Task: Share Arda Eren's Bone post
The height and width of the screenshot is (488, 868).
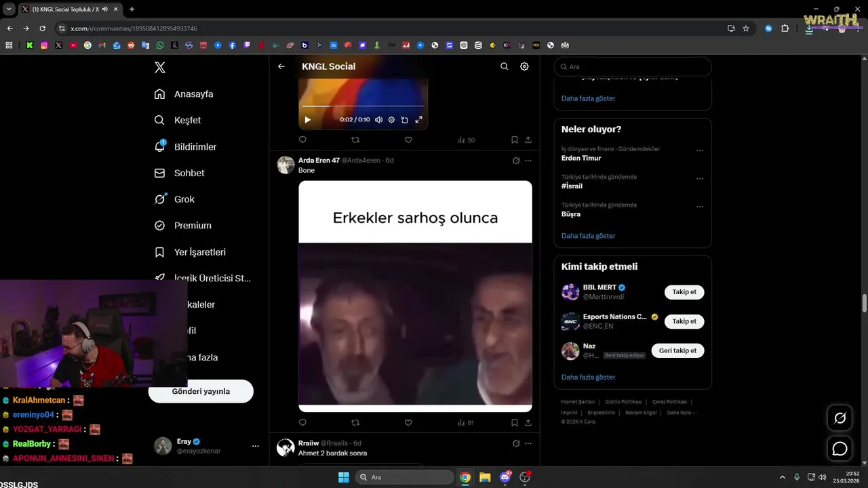Action: click(528, 422)
